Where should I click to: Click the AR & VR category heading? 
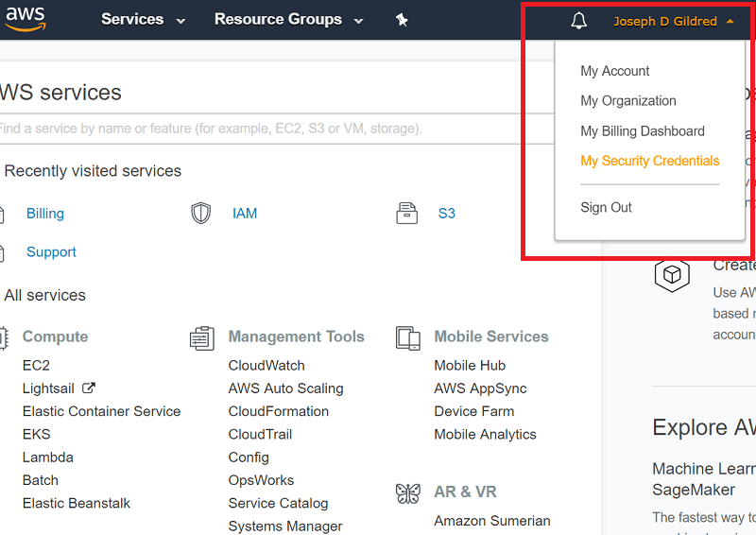click(x=465, y=492)
